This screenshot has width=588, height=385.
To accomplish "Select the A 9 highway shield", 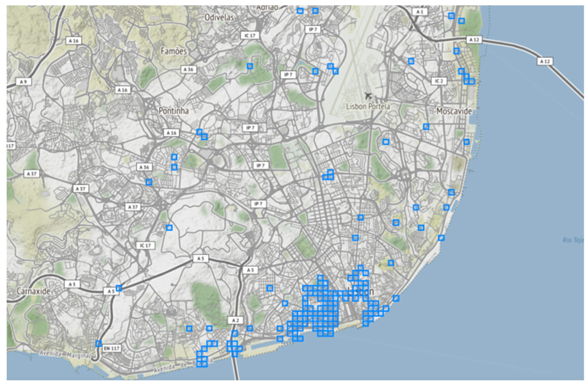I will point(24,82).
